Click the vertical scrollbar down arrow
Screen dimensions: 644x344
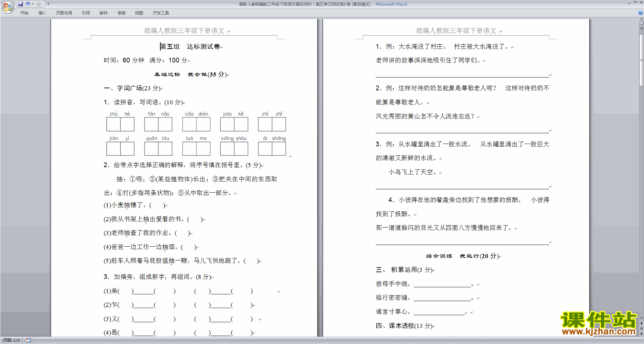pyautogui.click(x=641, y=318)
